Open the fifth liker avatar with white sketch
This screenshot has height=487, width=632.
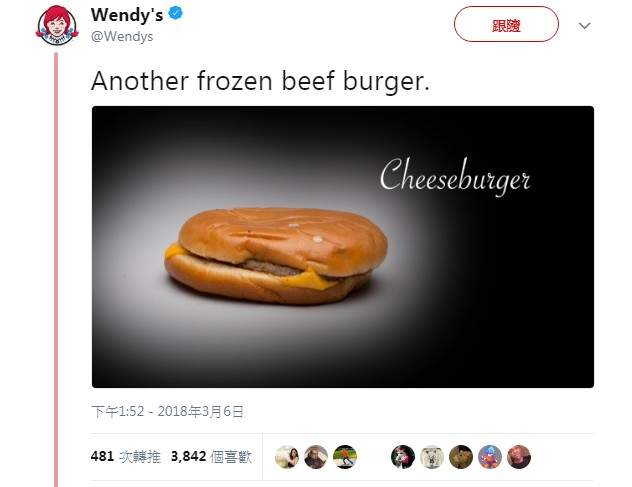432,457
